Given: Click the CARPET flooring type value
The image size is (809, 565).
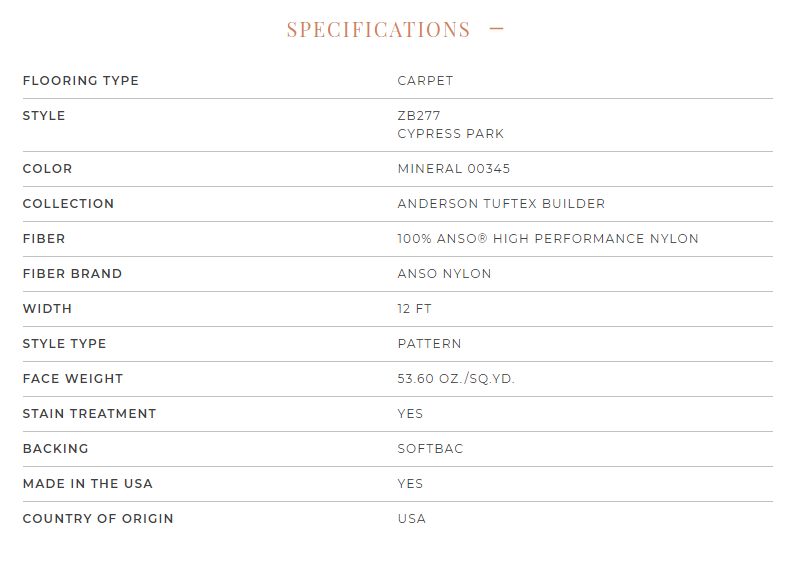Looking at the screenshot, I should (x=425, y=81).
